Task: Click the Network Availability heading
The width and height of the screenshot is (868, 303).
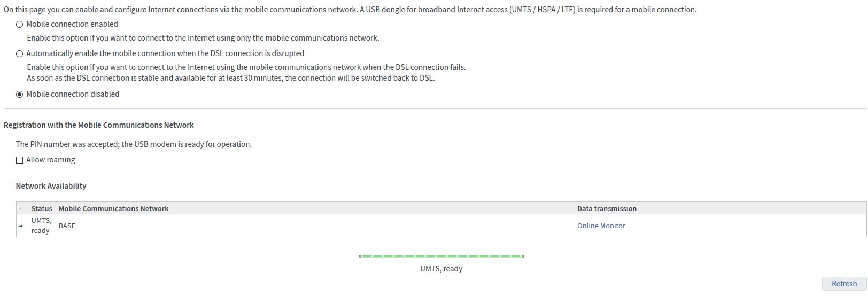Action: click(51, 186)
